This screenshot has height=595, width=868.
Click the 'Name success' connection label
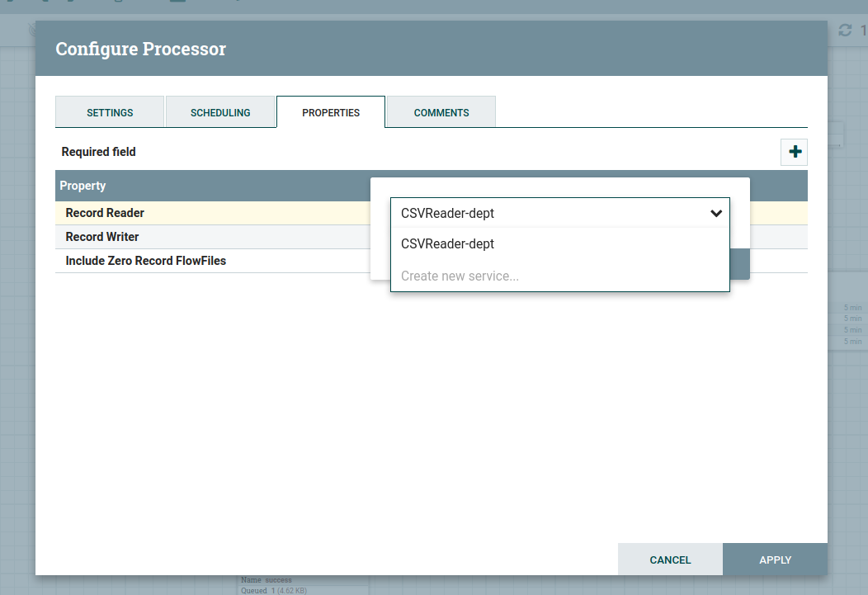pyautogui.click(x=267, y=580)
